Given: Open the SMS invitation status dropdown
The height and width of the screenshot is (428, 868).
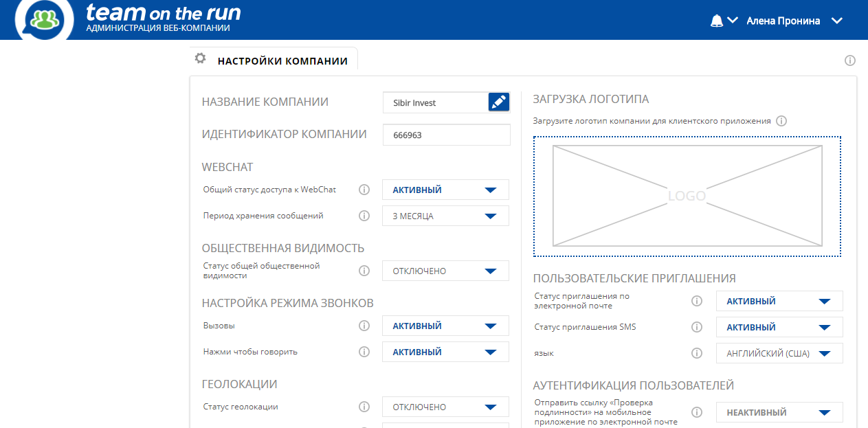Looking at the screenshot, I should [779, 327].
